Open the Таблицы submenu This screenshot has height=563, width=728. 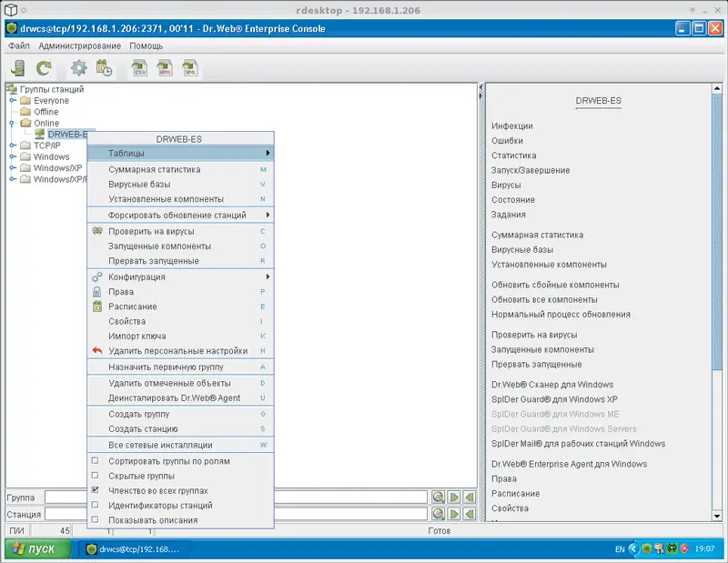pyautogui.click(x=180, y=153)
